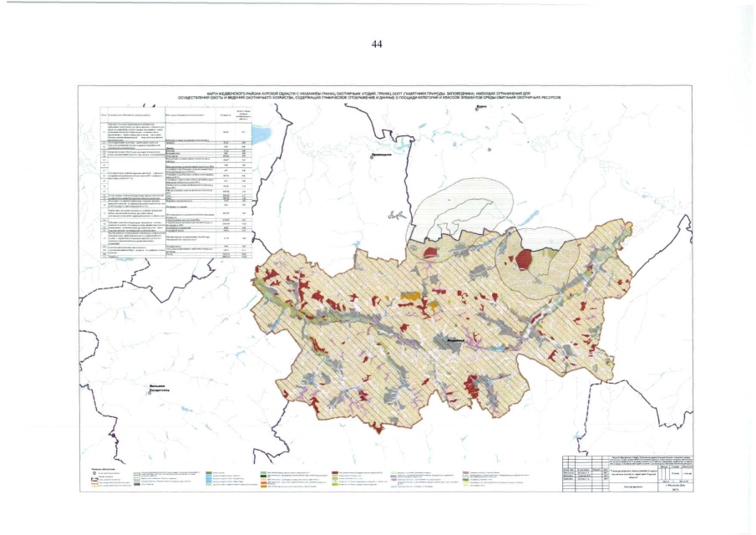The image size is (756, 535).
Task: Click page number 44 at top
Action: 376,44
